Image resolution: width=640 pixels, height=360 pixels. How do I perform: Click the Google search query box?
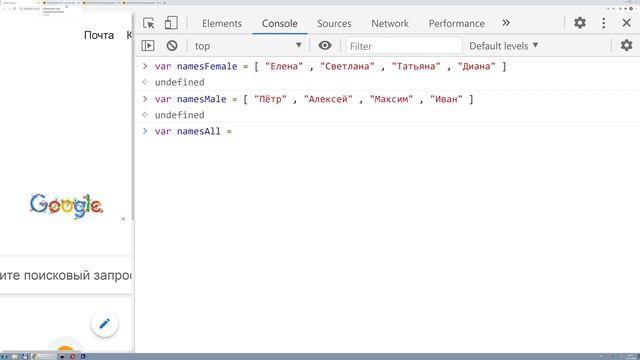pyautogui.click(x=66, y=276)
